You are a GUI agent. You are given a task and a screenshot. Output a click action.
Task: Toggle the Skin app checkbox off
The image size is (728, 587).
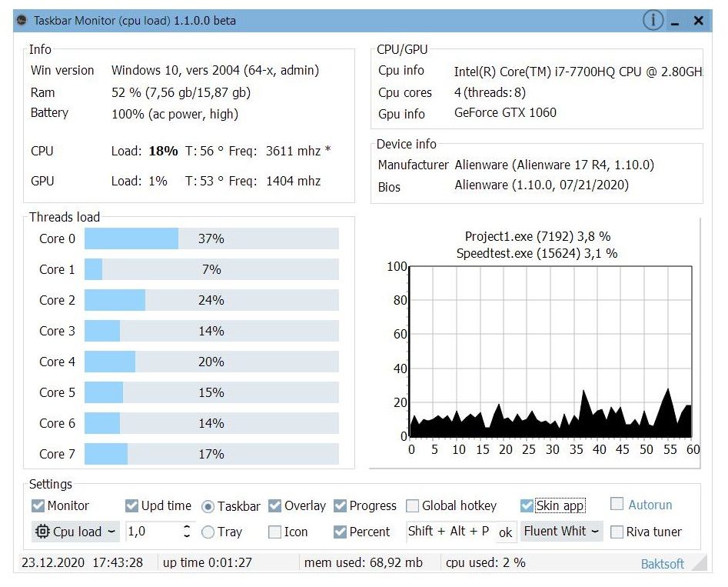pyautogui.click(x=526, y=505)
